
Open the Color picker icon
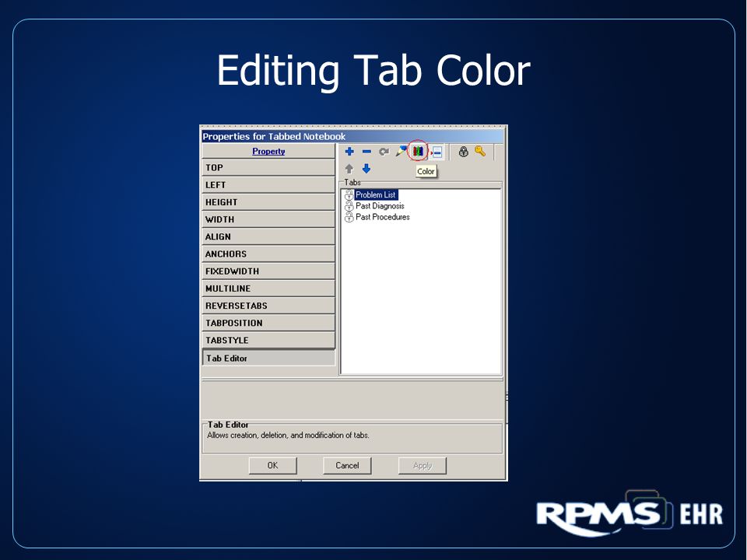tap(419, 152)
